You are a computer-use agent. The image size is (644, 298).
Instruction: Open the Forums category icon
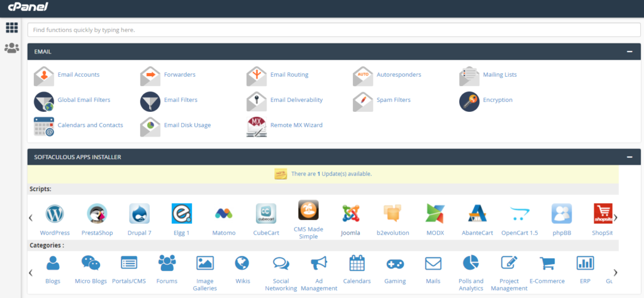(x=167, y=263)
